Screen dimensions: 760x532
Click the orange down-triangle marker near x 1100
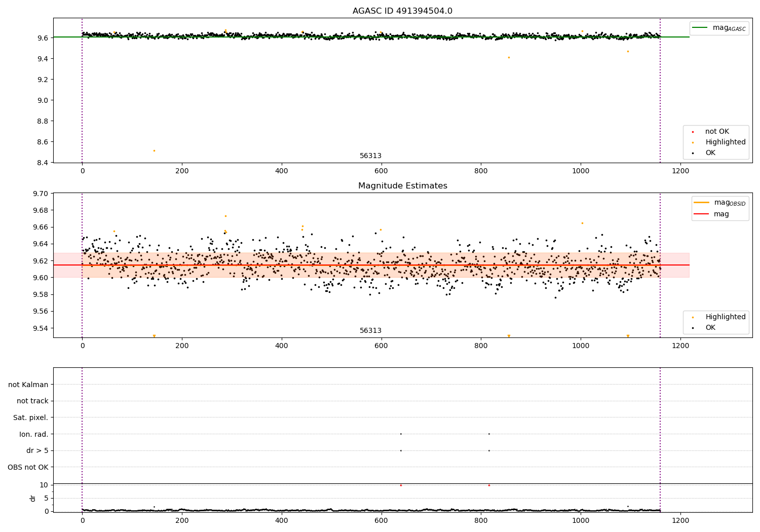pos(628,336)
